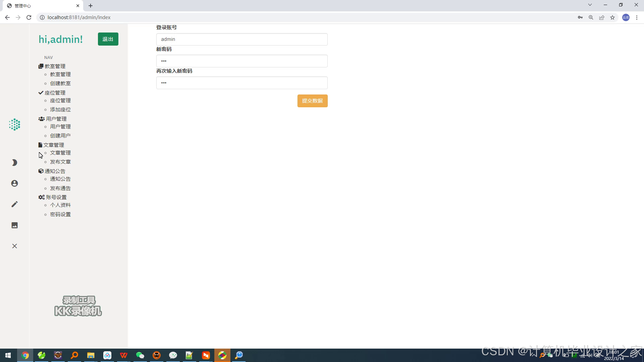Image resolution: width=644 pixels, height=362 pixels.
Task: Open the Windows Start menu
Action: pyautogui.click(x=8, y=355)
